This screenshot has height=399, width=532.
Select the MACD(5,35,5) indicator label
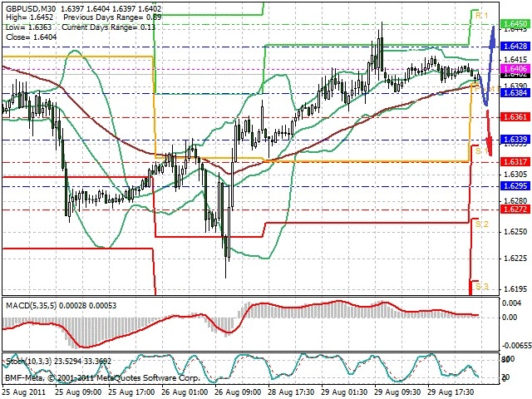(32, 306)
